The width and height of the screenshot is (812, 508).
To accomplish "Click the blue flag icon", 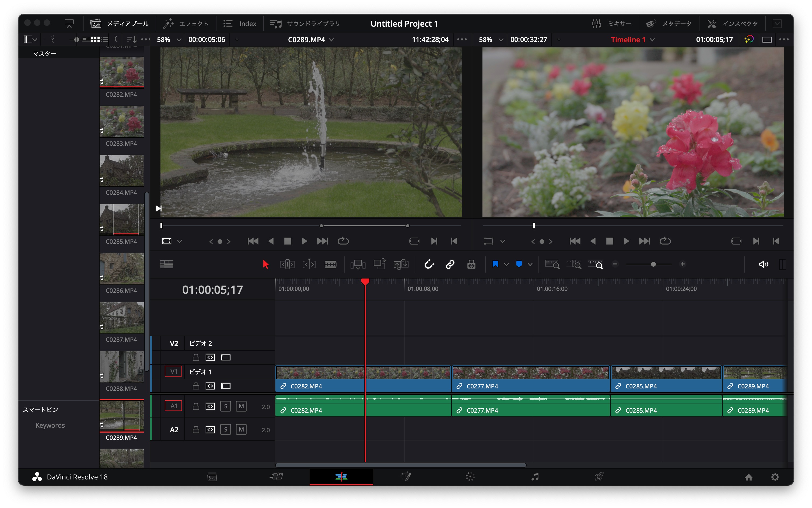I will point(495,264).
